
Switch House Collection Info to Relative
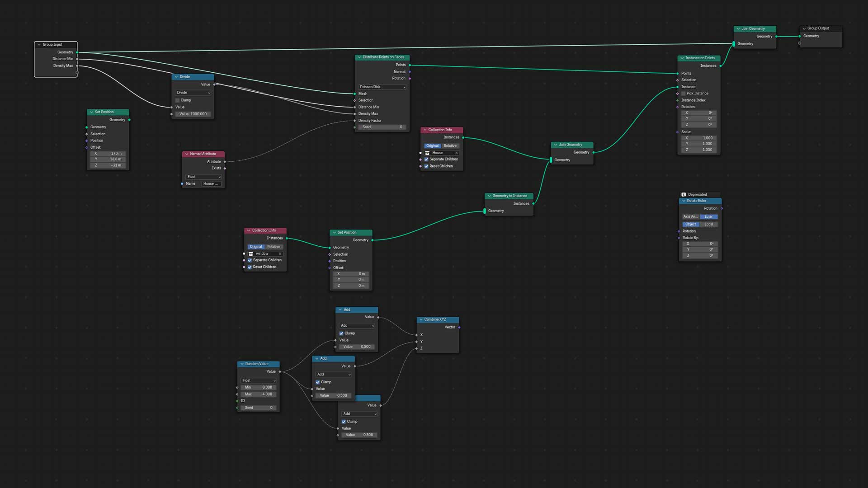coord(450,146)
